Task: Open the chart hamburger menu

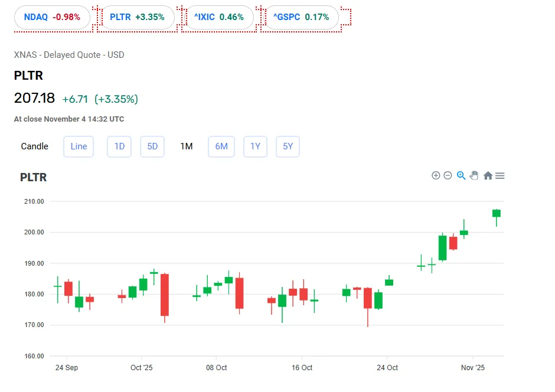Action: coord(500,175)
